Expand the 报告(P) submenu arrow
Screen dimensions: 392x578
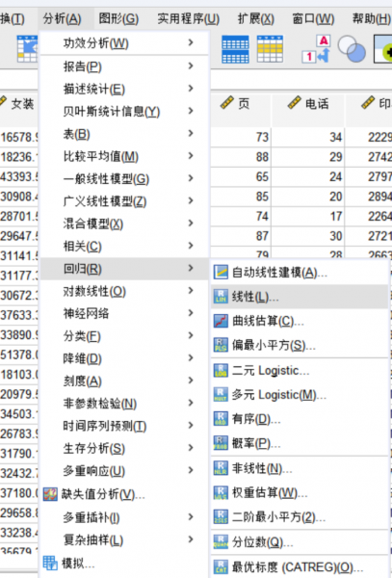[x=191, y=66]
